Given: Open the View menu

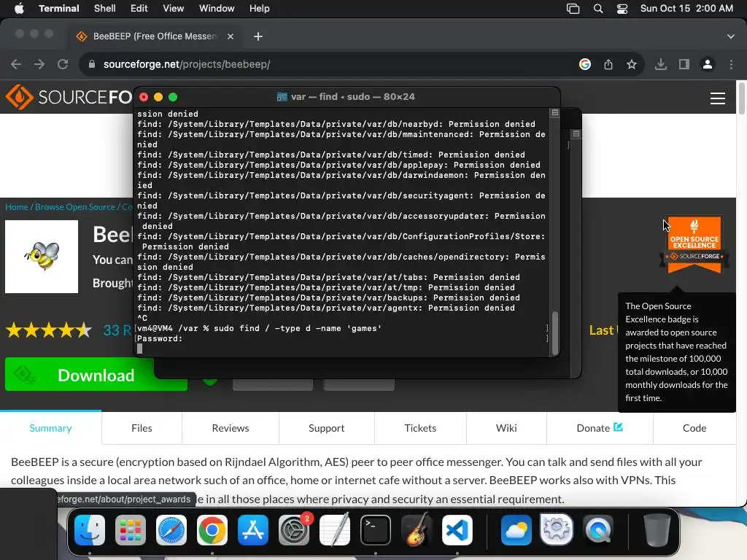Looking at the screenshot, I should [x=173, y=9].
